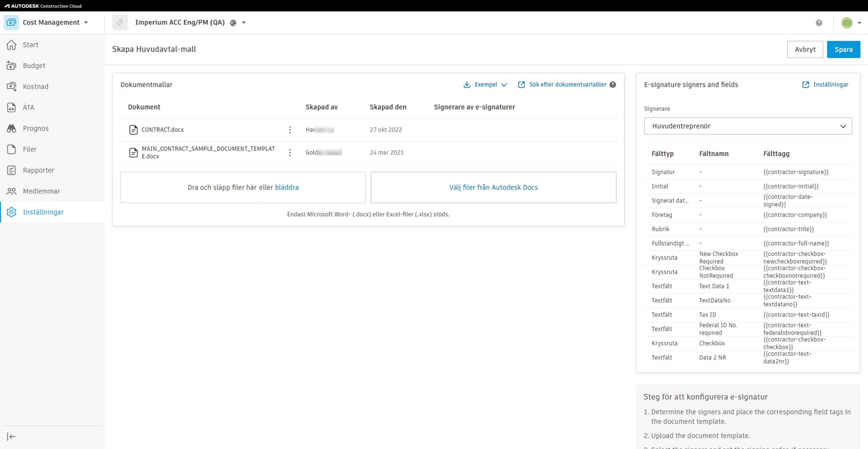Click Välj filer från Autodesk Docs box
Viewport: 868px width, 449px height.
pyautogui.click(x=493, y=188)
